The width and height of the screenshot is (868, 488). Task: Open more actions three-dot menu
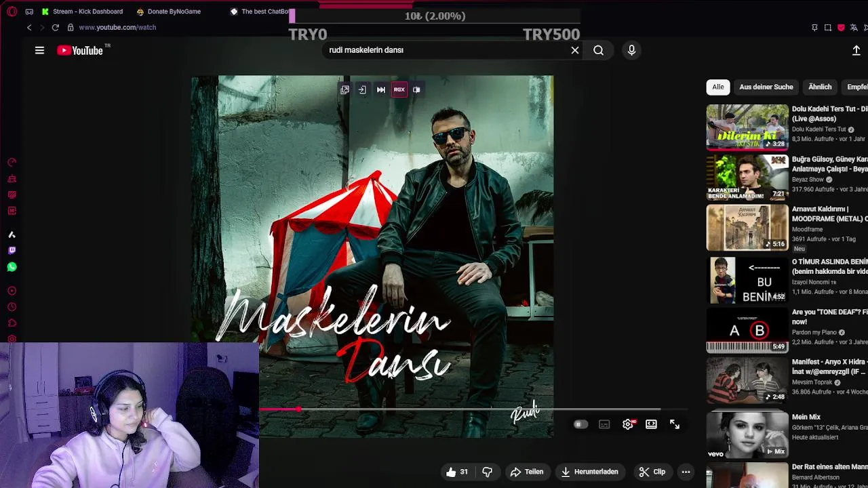686,472
